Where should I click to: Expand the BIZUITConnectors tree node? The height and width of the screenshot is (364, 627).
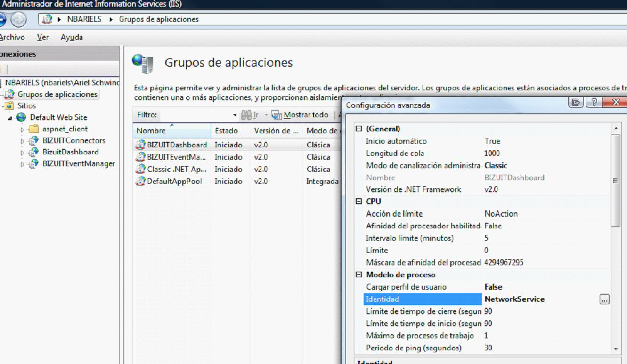tap(22, 141)
